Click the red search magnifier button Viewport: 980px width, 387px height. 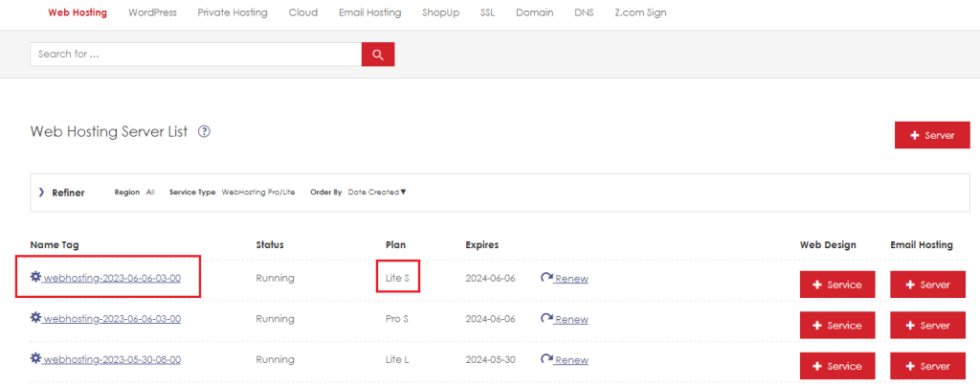[x=377, y=55]
